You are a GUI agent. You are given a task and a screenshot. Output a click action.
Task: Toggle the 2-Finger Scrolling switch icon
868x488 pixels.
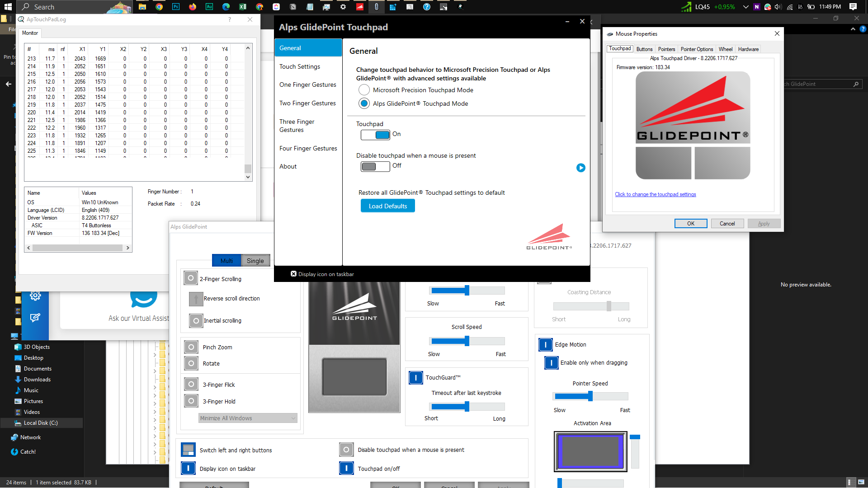click(x=191, y=278)
